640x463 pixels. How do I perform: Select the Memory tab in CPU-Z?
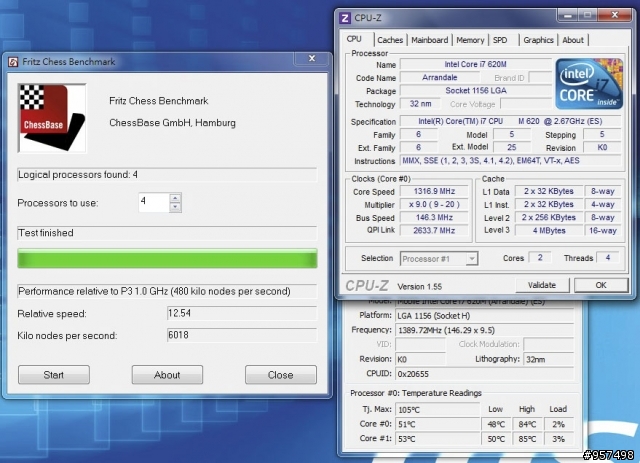click(470, 40)
